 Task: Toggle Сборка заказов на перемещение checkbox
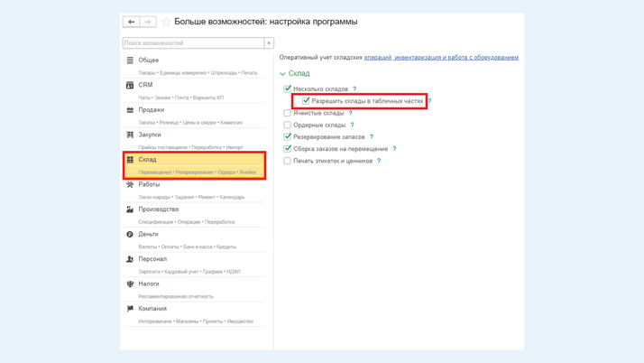tap(288, 148)
